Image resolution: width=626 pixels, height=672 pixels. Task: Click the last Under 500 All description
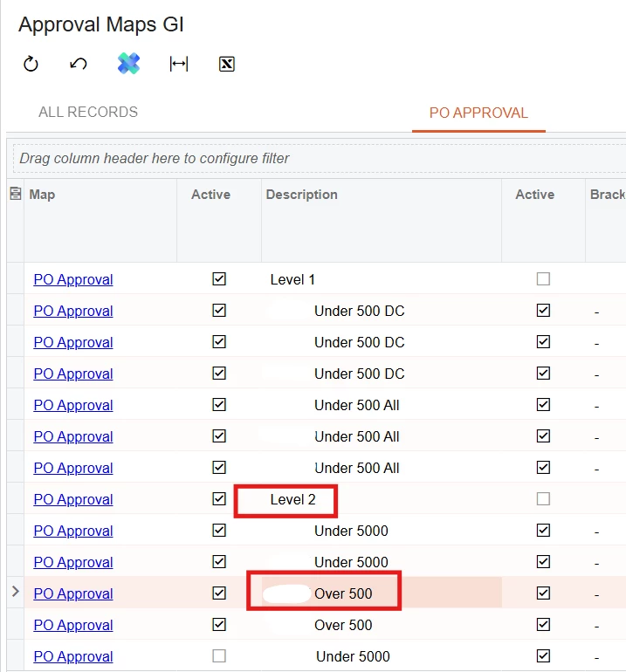(x=357, y=468)
